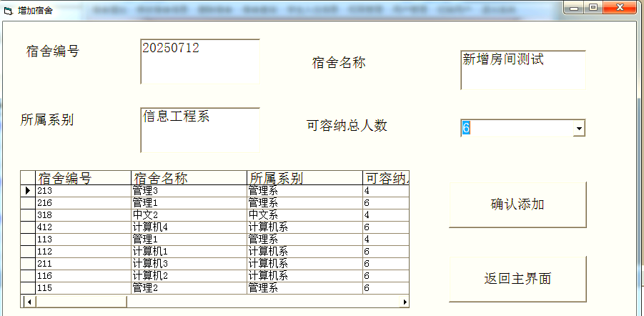Focus the 宿舍编号 input field
Screen dimensions: 644x316
click(x=200, y=61)
